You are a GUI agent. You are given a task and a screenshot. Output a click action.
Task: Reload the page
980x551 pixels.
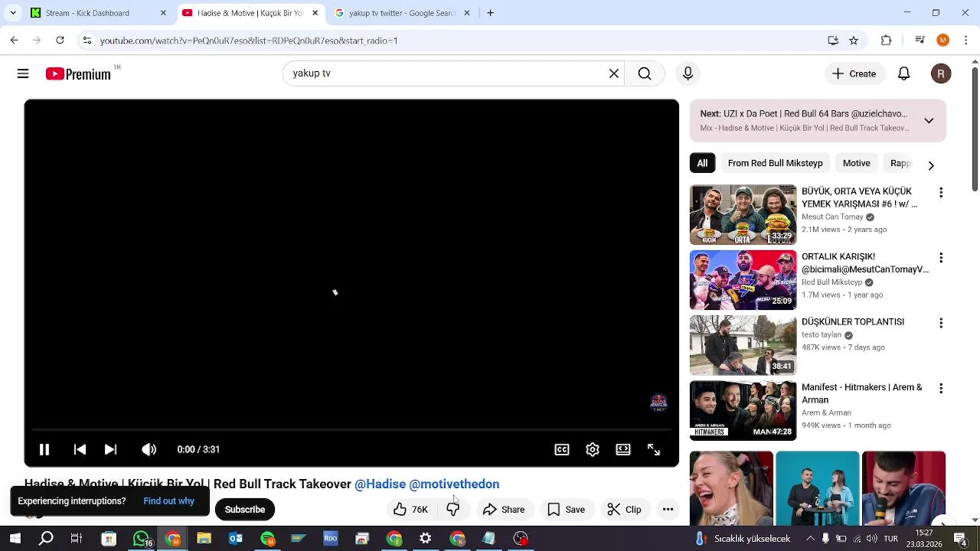[x=60, y=41]
